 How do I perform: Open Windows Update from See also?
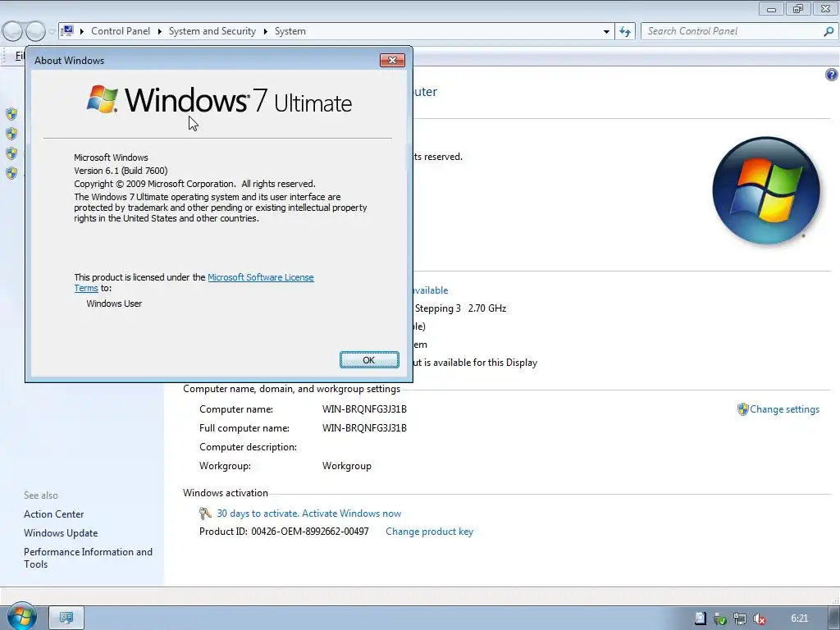[x=61, y=533]
